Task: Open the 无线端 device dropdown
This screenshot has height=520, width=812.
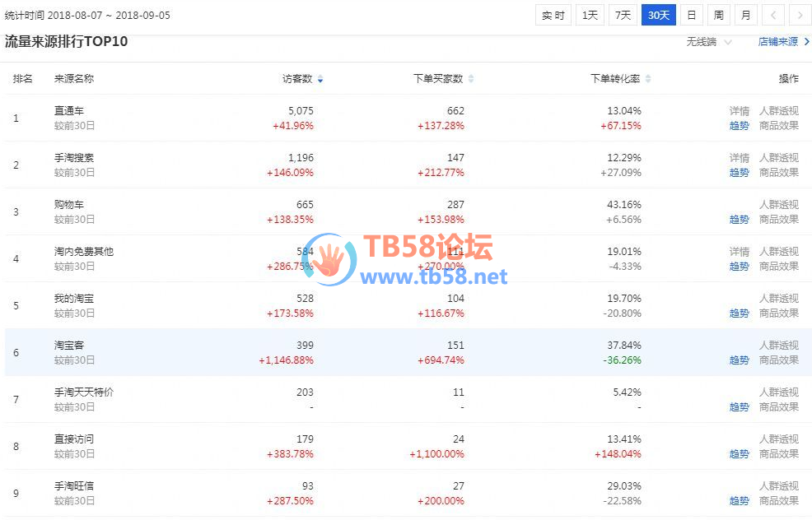Action: pos(709,42)
